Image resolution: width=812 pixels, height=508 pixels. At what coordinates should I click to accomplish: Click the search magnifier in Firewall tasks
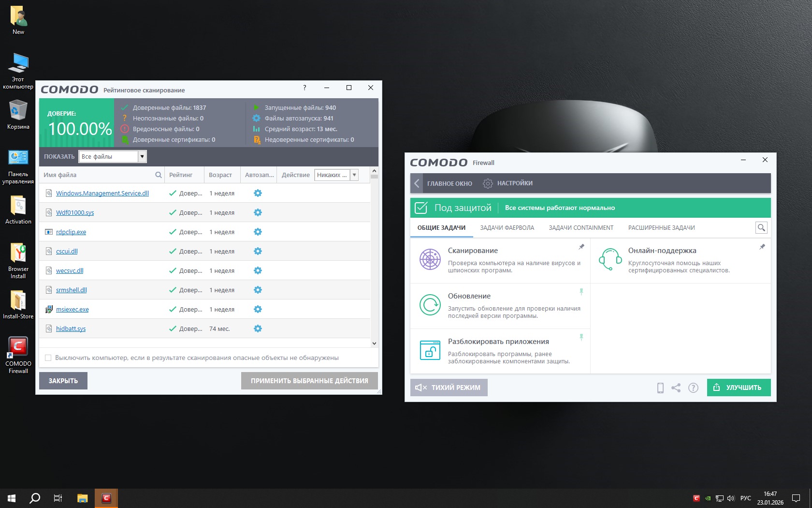coord(761,228)
